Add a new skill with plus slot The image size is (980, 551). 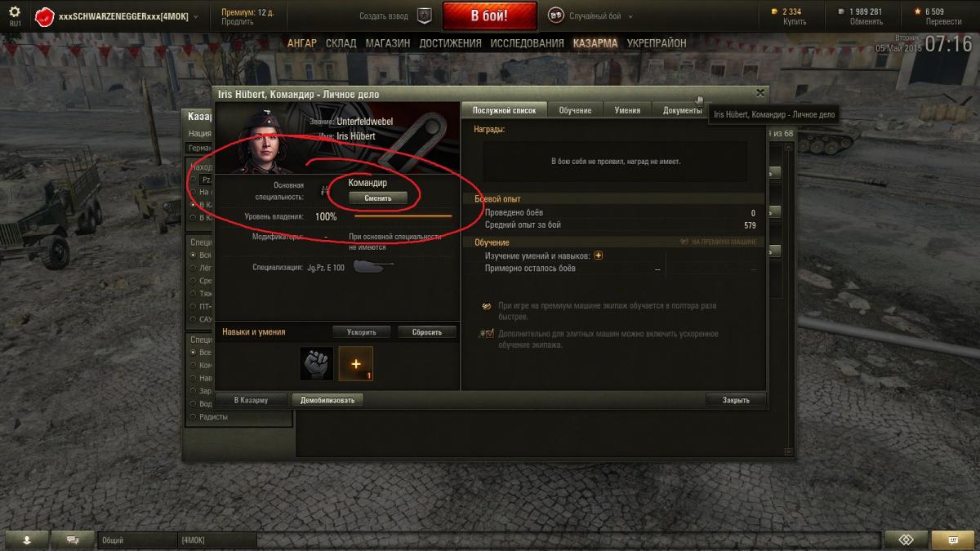tap(356, 363)
